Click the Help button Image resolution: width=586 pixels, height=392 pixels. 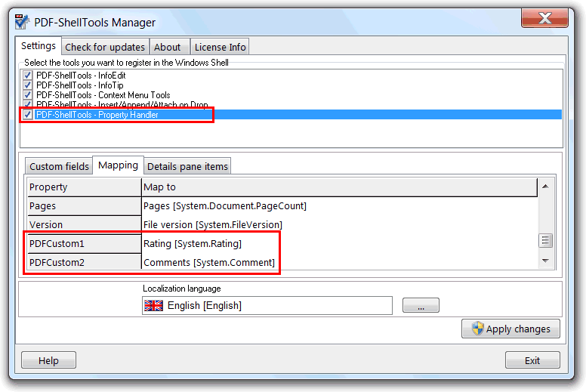48,360
